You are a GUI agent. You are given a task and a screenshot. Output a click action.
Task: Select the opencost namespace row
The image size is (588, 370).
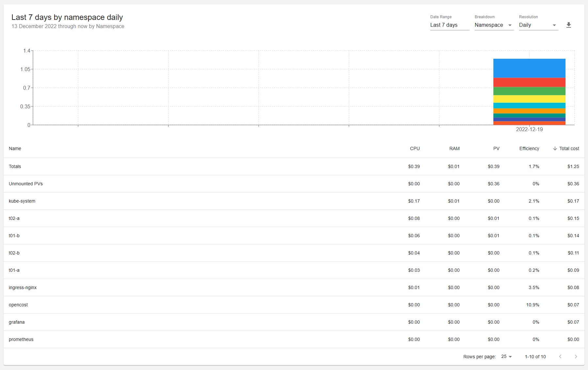18,305
